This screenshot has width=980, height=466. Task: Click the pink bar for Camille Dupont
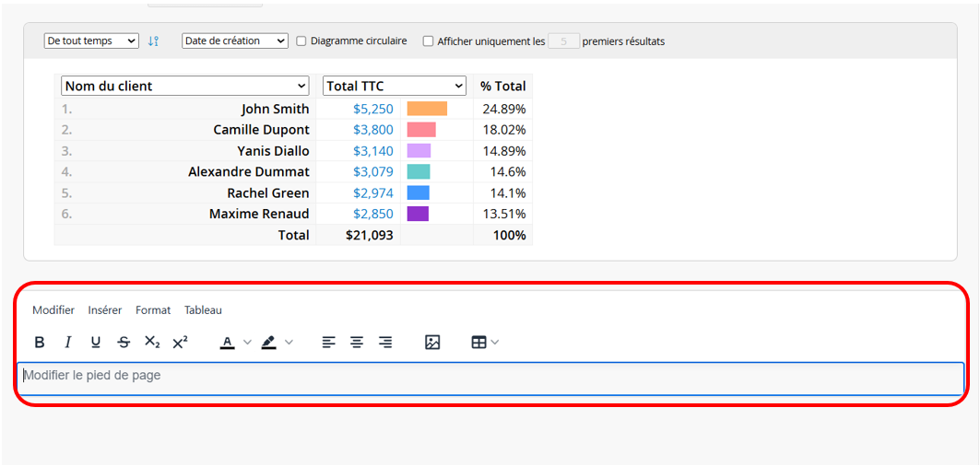(x=421, y=130)
